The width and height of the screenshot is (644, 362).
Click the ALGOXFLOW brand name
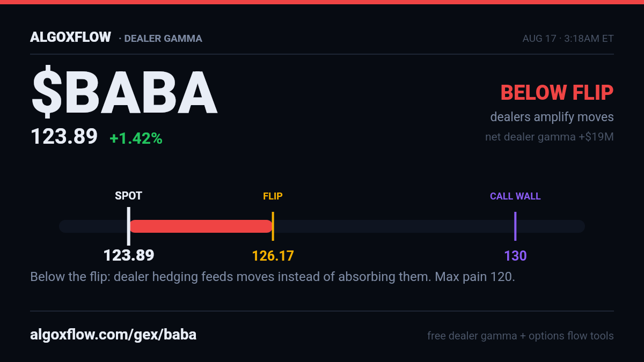click(70, 38)
